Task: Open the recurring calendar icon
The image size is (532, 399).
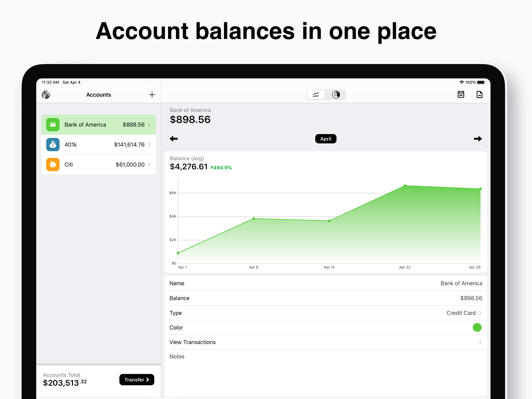Action: [x=461, y=94]
